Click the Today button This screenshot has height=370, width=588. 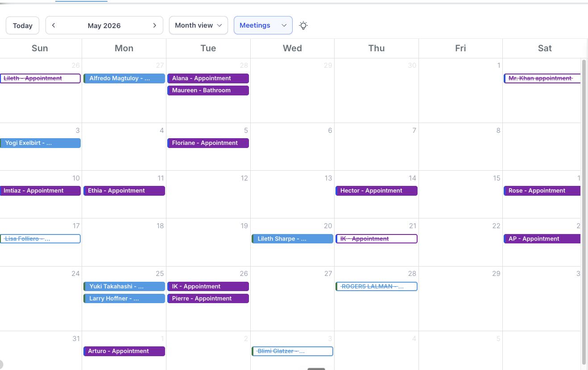22,25
